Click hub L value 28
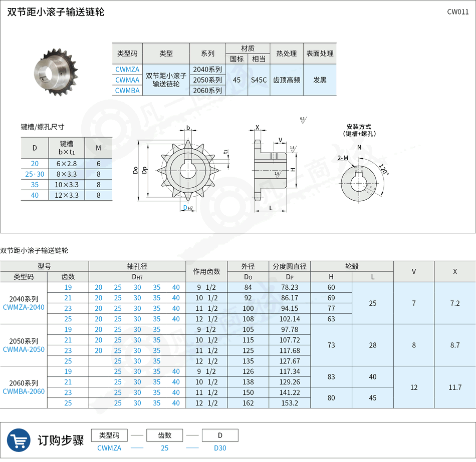 coord(373,345)
